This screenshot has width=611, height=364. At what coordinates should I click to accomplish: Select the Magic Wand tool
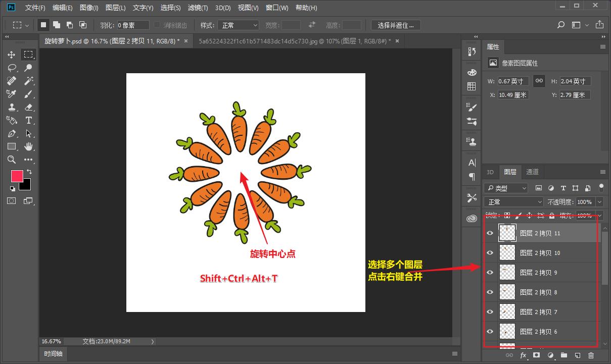tap(28, 81)
